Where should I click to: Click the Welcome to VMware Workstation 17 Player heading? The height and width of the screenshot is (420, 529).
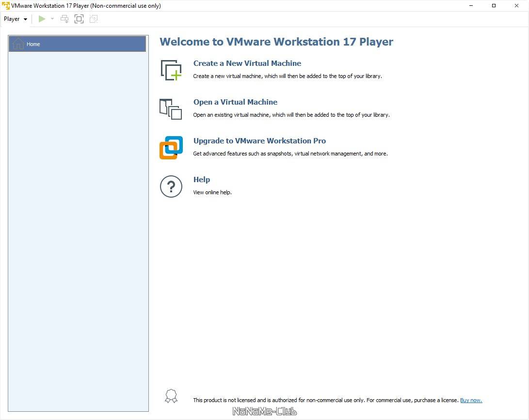coord(276,42)
